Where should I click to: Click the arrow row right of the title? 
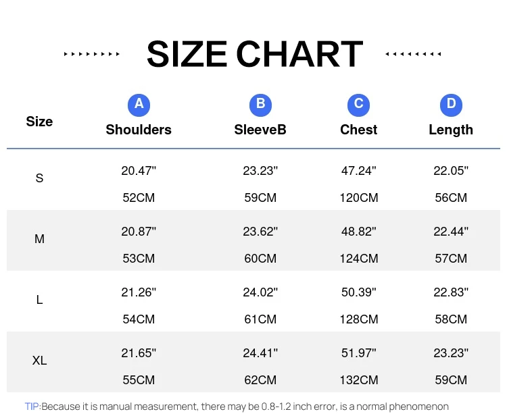click(x=413, y=54)
